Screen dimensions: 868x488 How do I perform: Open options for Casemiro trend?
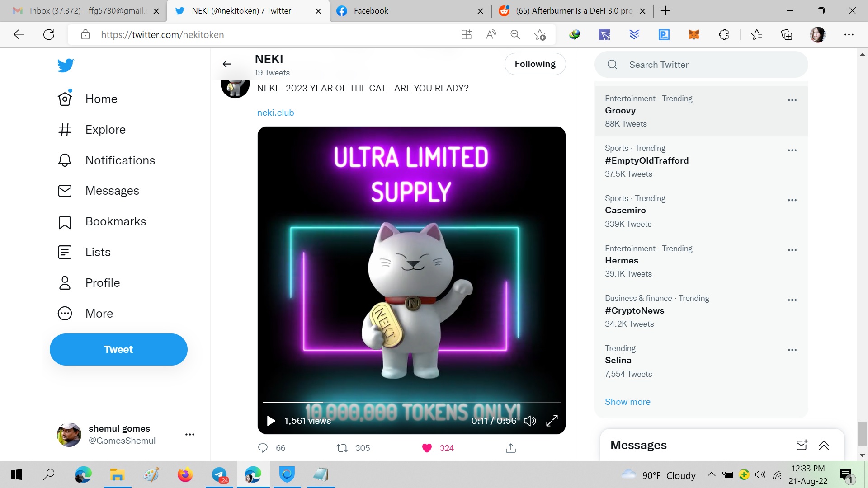tap(792, 200)
